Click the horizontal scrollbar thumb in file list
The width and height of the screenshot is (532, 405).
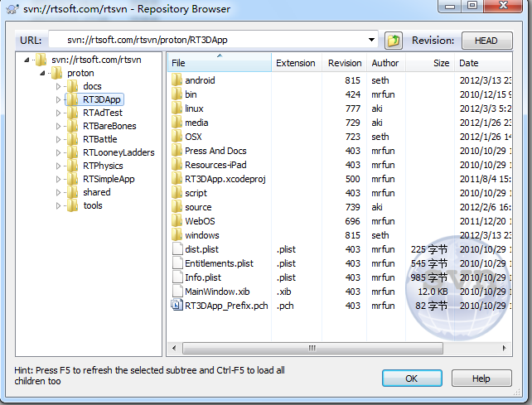(312, 348)
